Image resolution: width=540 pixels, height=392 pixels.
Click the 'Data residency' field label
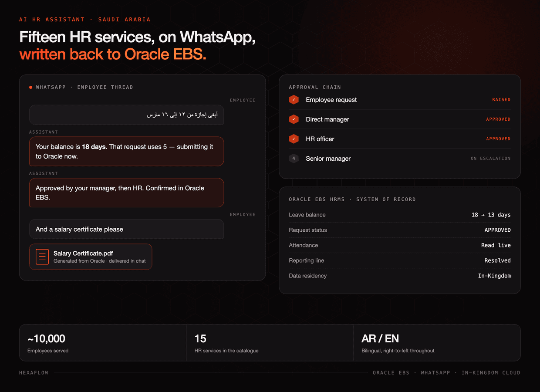(307, 276)
